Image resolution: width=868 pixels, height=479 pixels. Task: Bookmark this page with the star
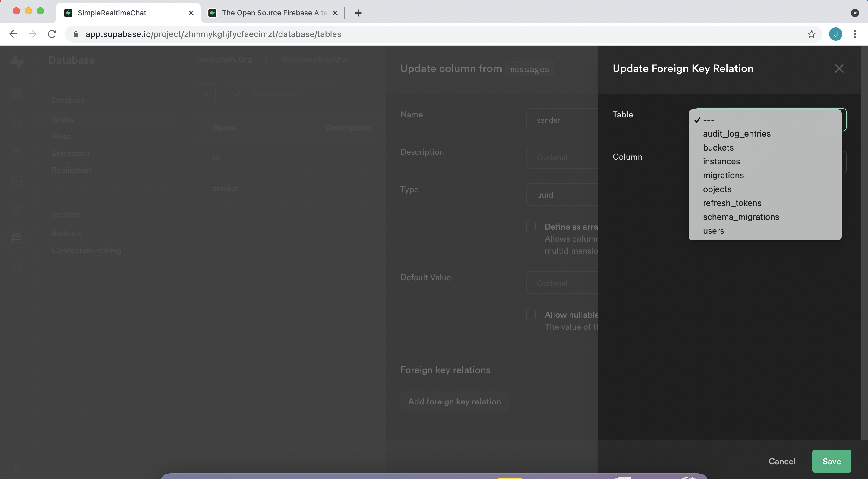click(x=811, y=34)
